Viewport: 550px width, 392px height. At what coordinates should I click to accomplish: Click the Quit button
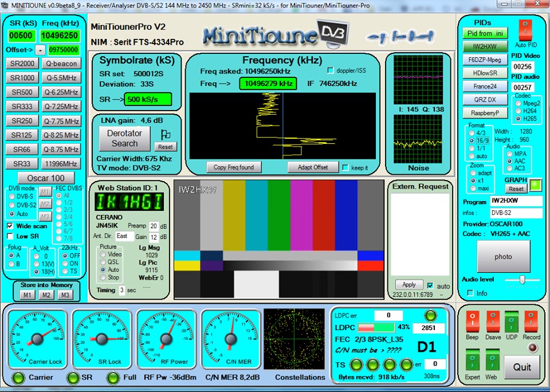(x=522, y=367)
